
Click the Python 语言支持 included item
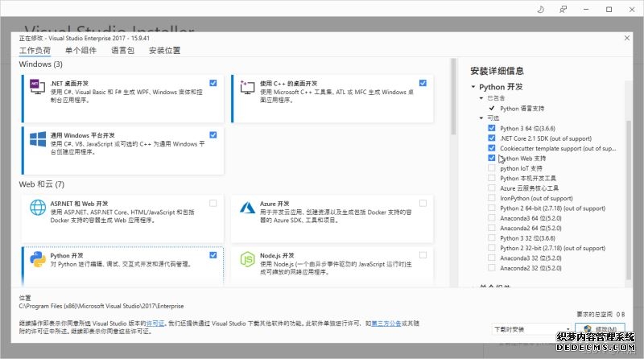[522, 109]
